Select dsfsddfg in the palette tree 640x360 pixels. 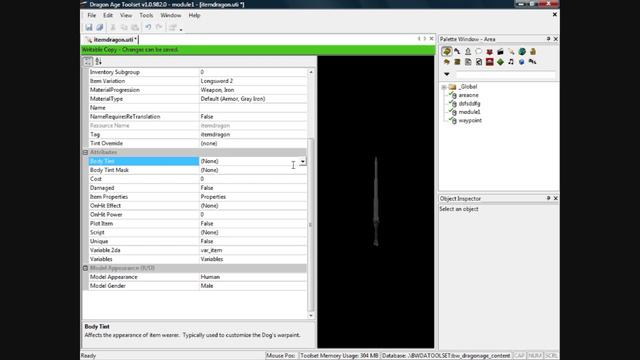pos(469,104)
